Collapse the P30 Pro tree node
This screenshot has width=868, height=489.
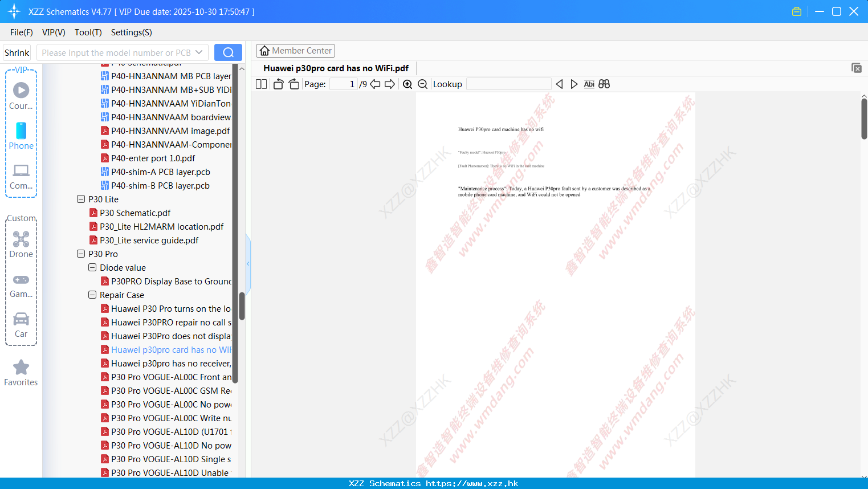(x=81, y=254)
